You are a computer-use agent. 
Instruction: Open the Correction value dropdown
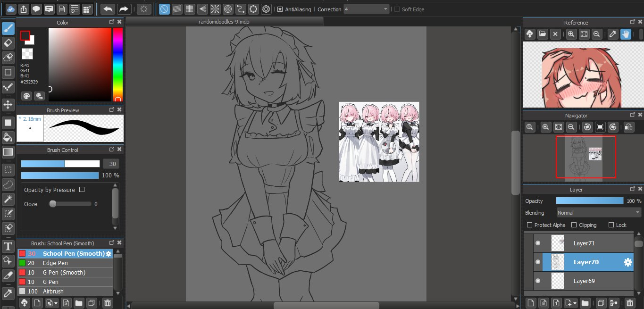[367, 9]
